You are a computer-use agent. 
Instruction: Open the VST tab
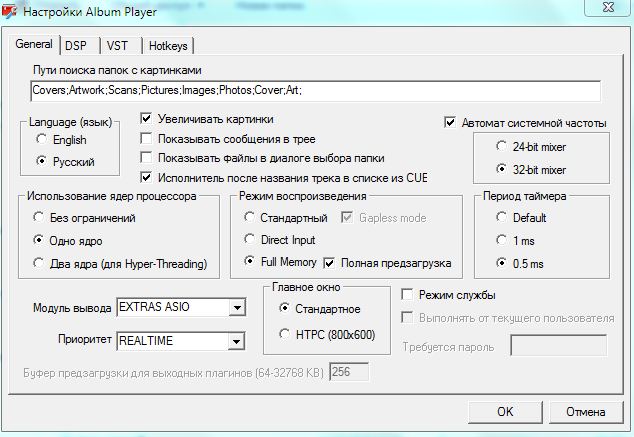tap(120, 46)
